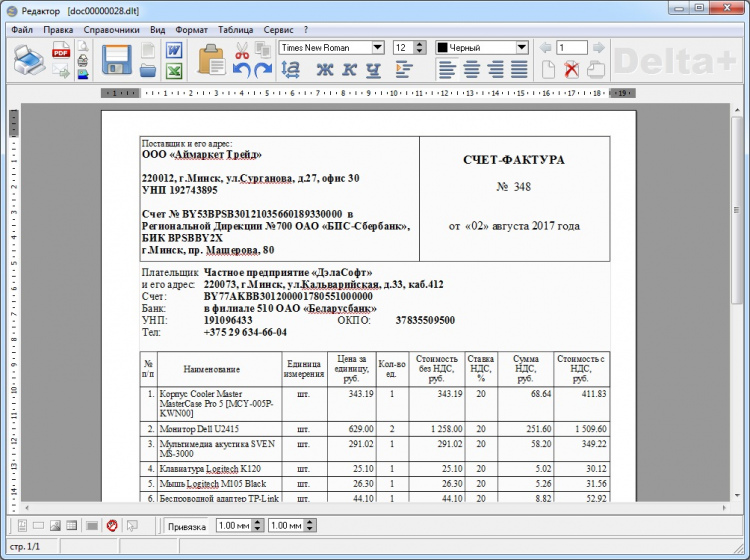The image size is (750, 560).
Task: Undo last action
Action: (242, 71)
